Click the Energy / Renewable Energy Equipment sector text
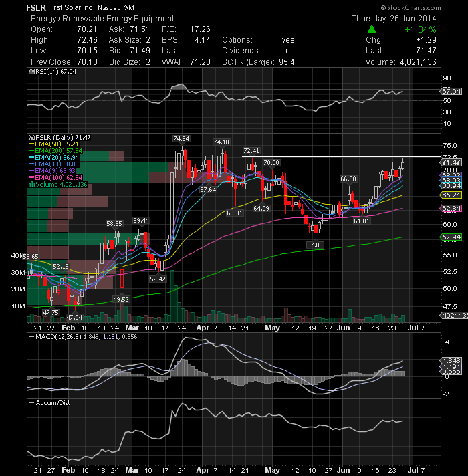The width and height of the screenshot is (468, 476). click(x=102, y=19)
